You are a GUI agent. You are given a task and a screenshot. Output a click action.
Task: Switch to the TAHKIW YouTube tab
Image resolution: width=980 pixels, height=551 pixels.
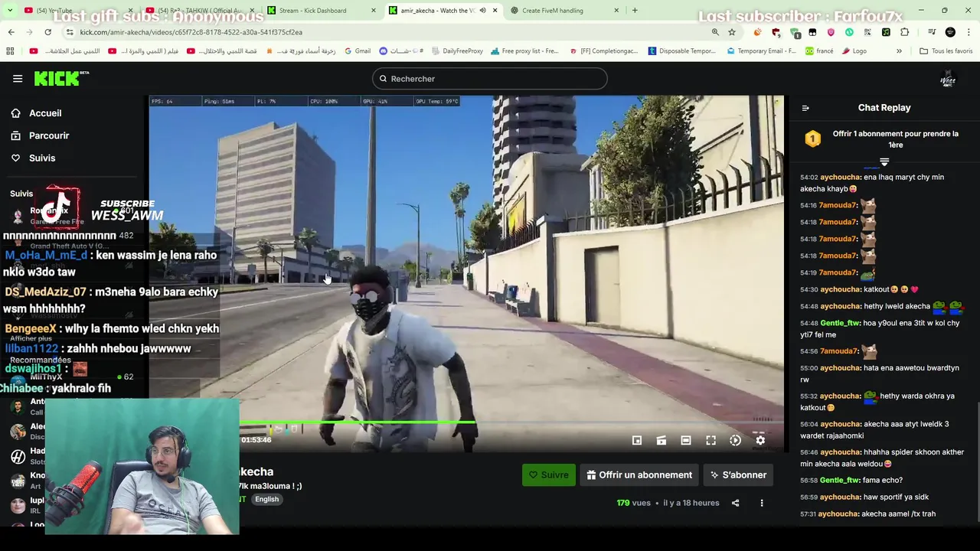tap(201, 11)
